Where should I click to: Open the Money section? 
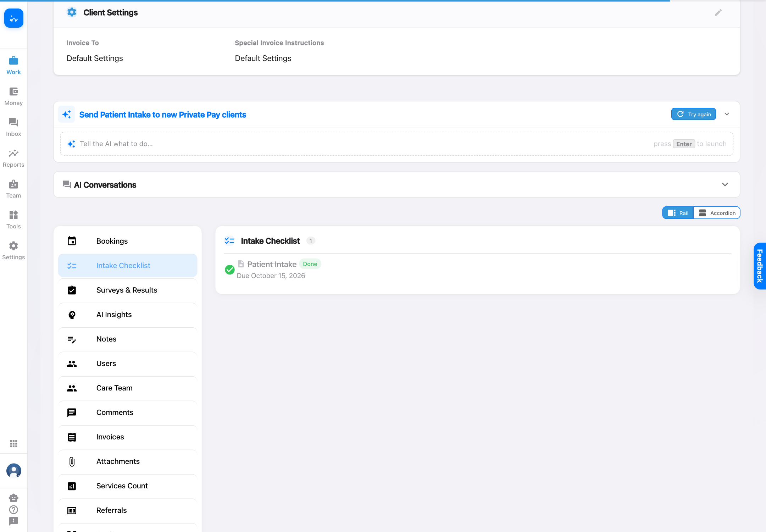(13, 96)
